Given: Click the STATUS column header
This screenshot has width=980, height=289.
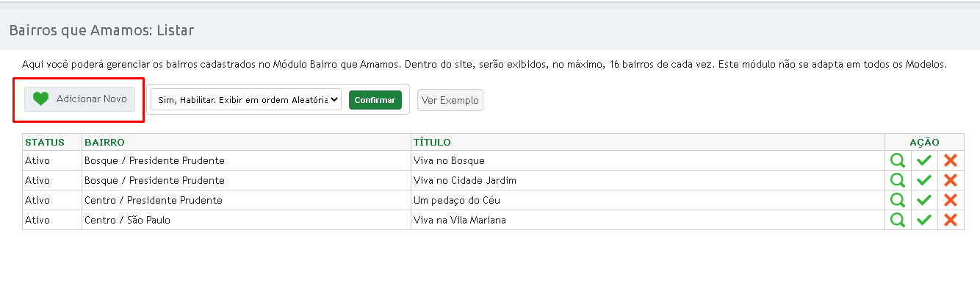Looking at the screenshot, I should (x=45, y=142).
